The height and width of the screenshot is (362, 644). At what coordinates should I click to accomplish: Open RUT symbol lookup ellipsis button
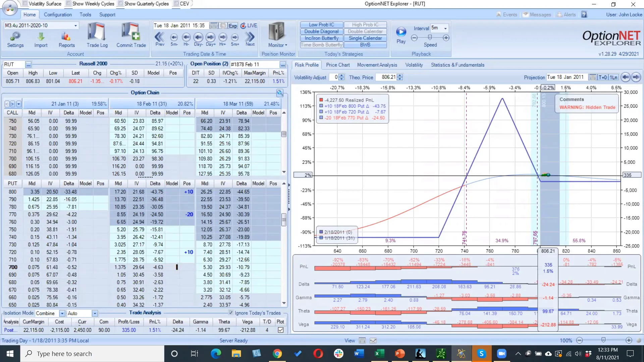click(x=28, y=64)
